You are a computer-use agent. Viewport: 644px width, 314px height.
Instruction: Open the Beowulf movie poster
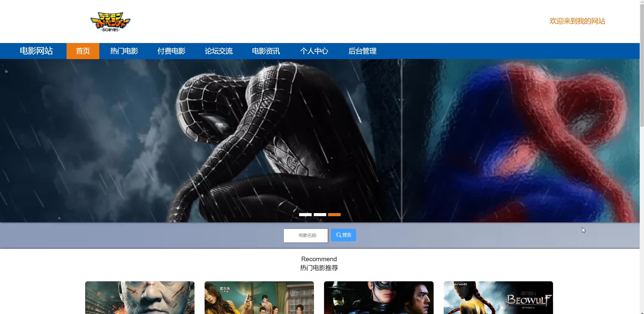pos(498,298)
